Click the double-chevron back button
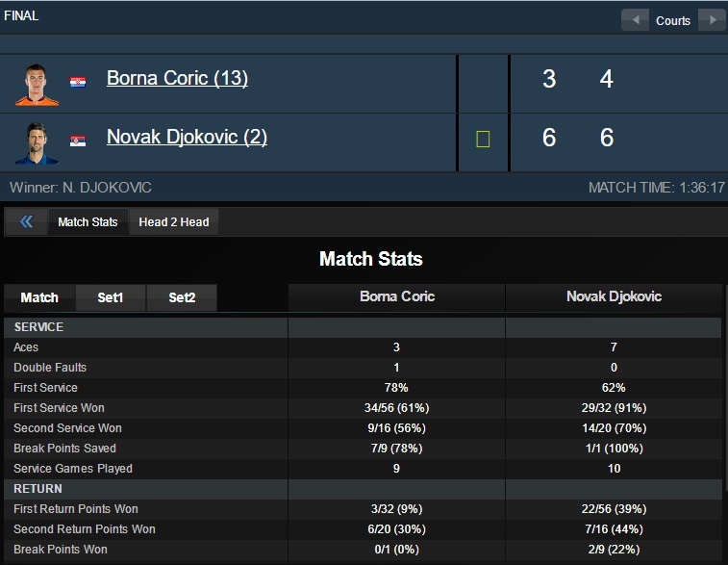The image size is (728, 565). click(26, 222)
